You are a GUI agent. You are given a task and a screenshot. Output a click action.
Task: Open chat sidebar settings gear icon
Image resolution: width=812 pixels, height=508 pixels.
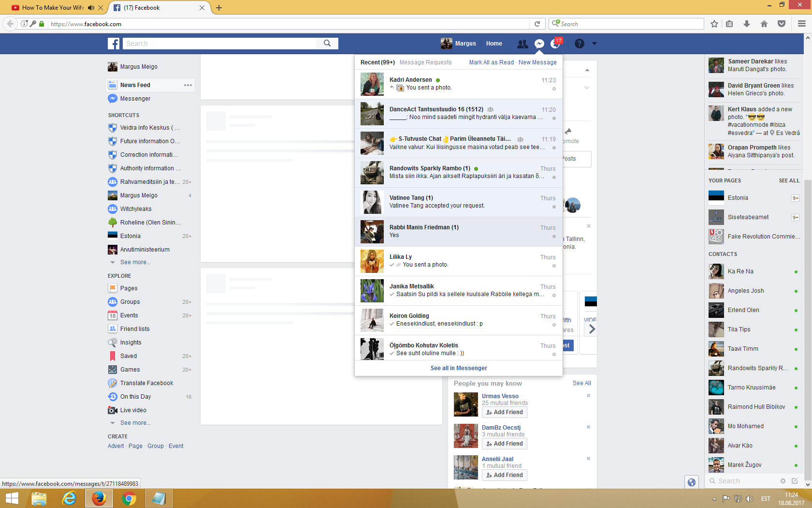coord(783,481)
